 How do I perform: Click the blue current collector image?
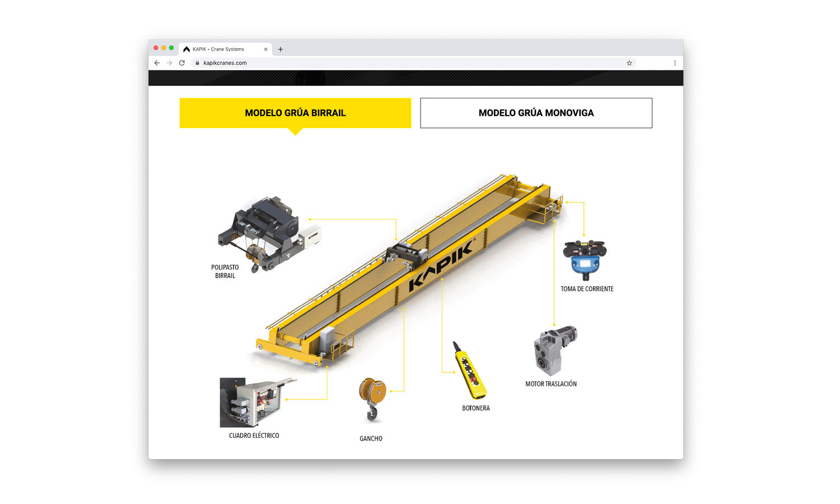585,260
